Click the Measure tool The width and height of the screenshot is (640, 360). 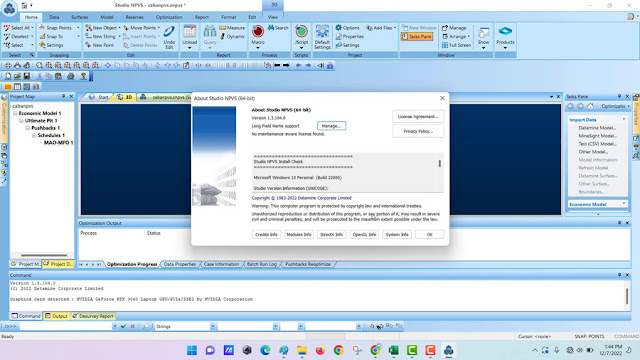[232, 28]
